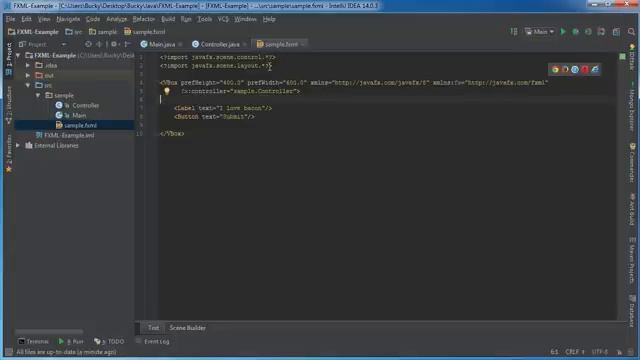Run with coverage icon in toolbar
This screenshot has width=640, height=360.
(588, 31)
